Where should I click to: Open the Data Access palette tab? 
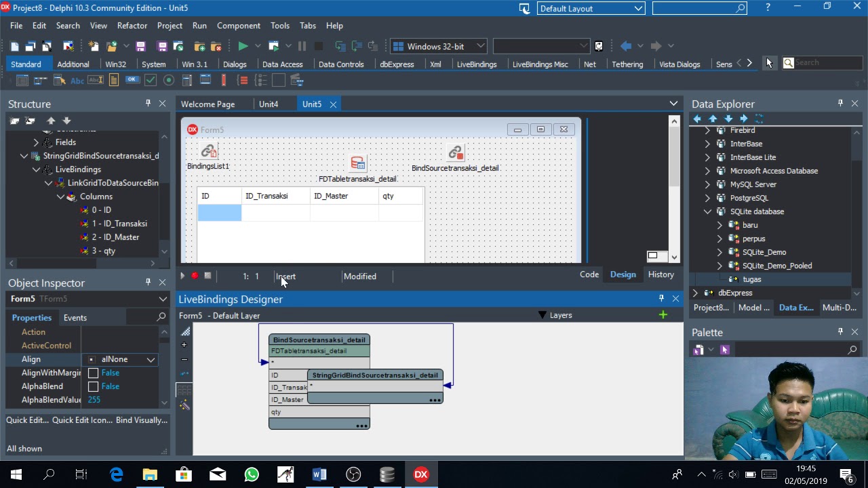(x=282, y=64)
